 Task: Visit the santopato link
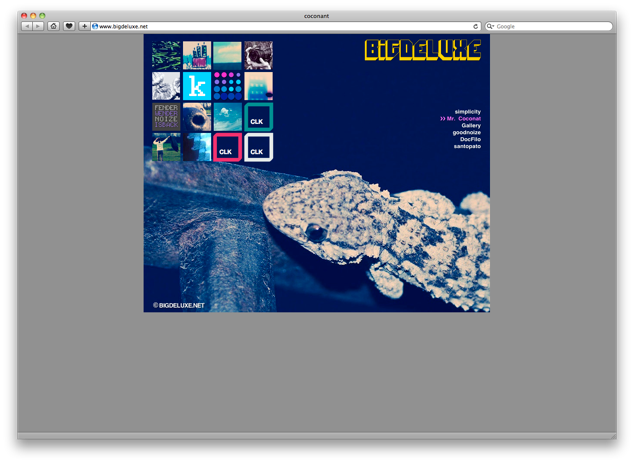pyautogui.click(x=467, y=146)
